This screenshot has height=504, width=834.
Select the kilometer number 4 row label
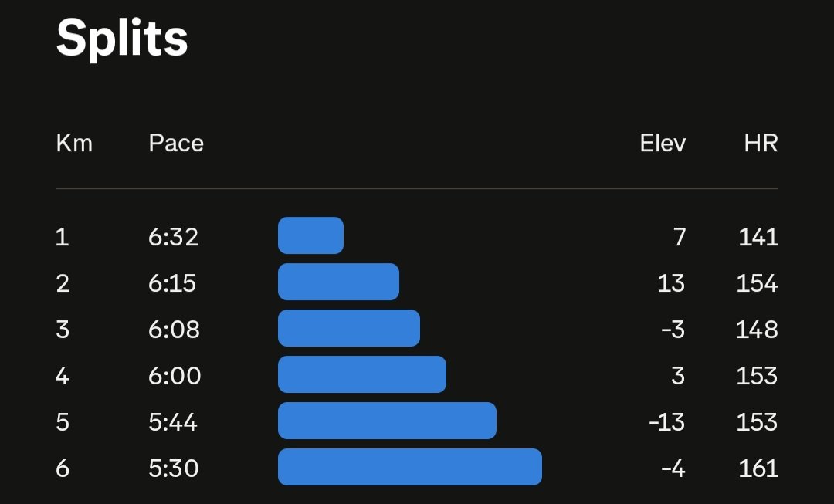[63, 376]
